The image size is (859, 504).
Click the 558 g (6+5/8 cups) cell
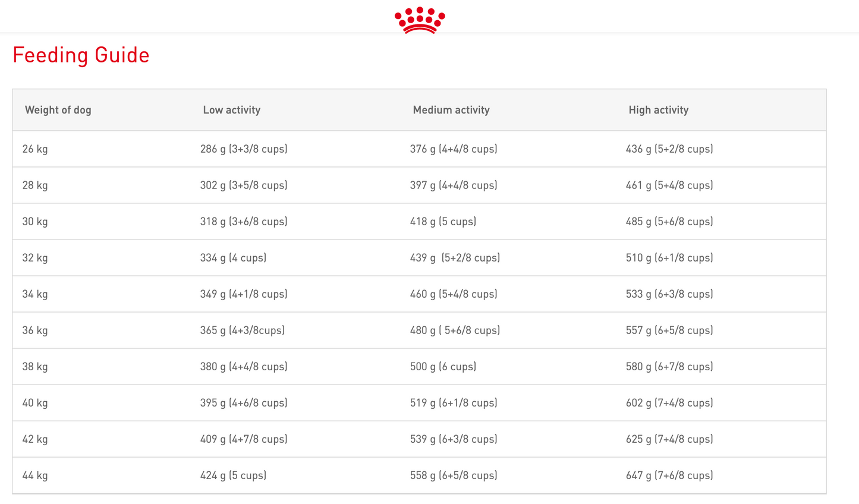454,475
